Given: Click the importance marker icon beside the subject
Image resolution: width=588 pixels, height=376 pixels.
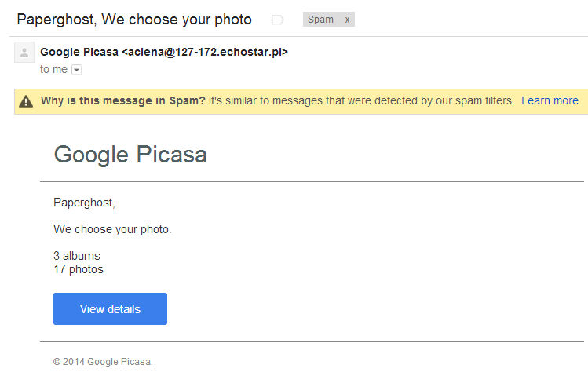Looking at the screenshot, I should [x=276, y=20].
